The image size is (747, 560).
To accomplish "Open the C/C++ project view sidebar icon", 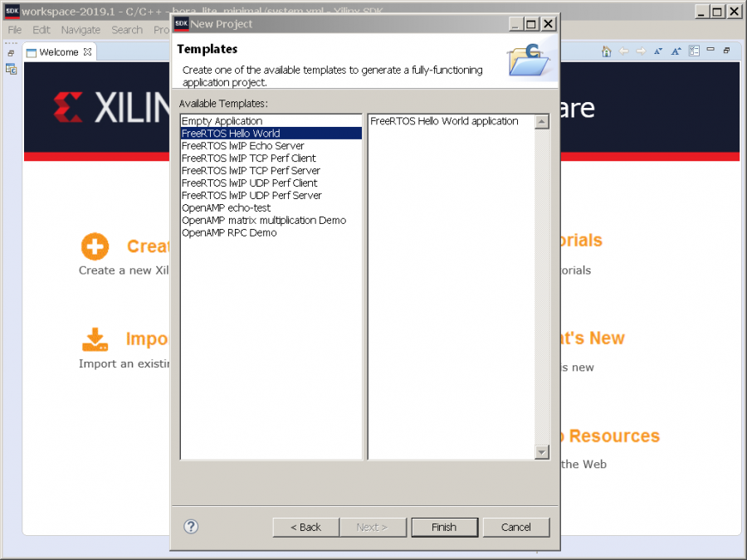I will (x=11, y=69).
